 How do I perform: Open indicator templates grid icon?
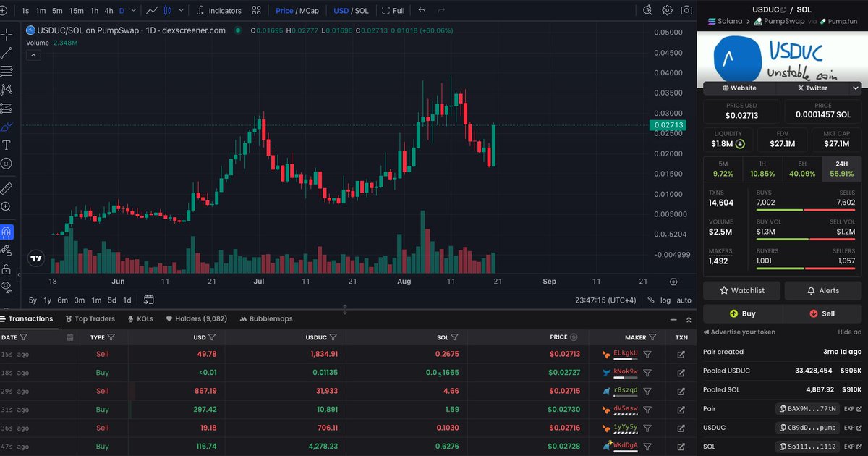257,11
